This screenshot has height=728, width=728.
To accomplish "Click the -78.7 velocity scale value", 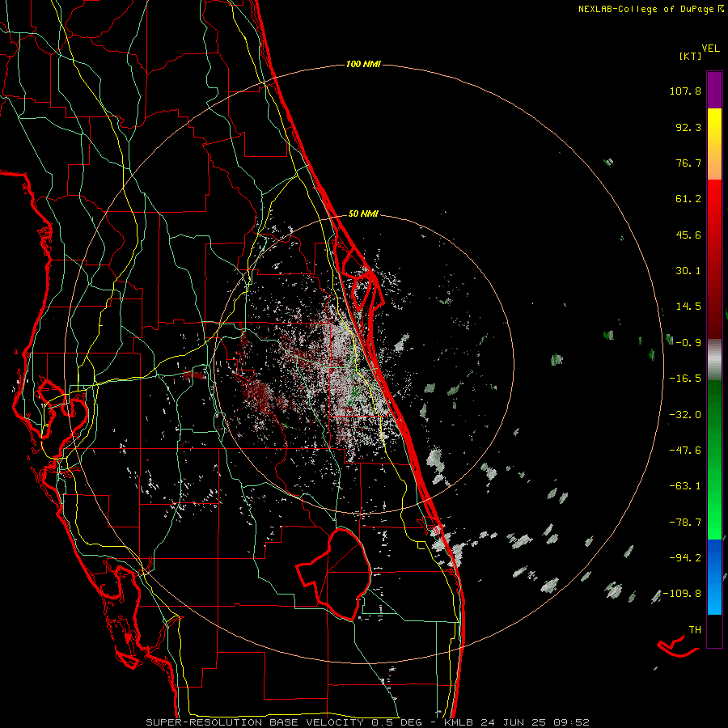I will (685, 523).
